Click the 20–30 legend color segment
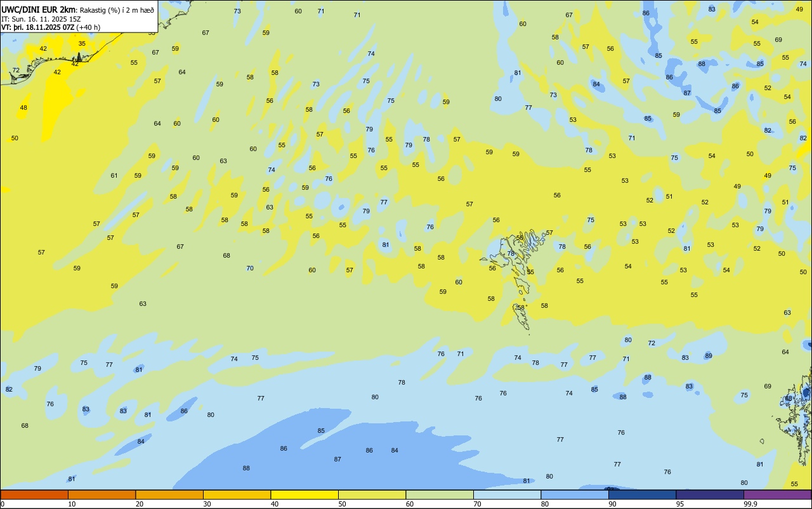This screenshot has height=509, width=812. (x=169, y=494)
